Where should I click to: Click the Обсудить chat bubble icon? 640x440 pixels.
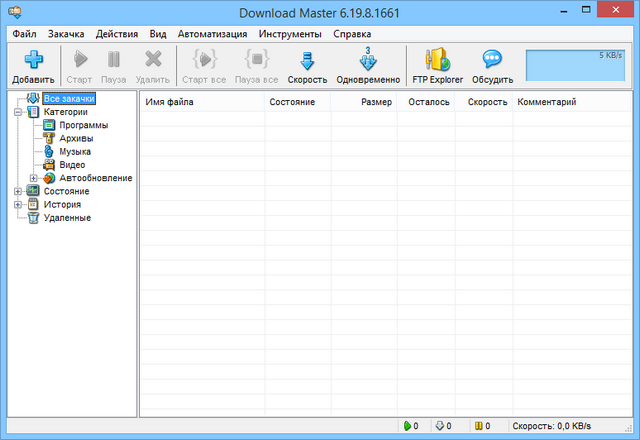click(492, 60)
